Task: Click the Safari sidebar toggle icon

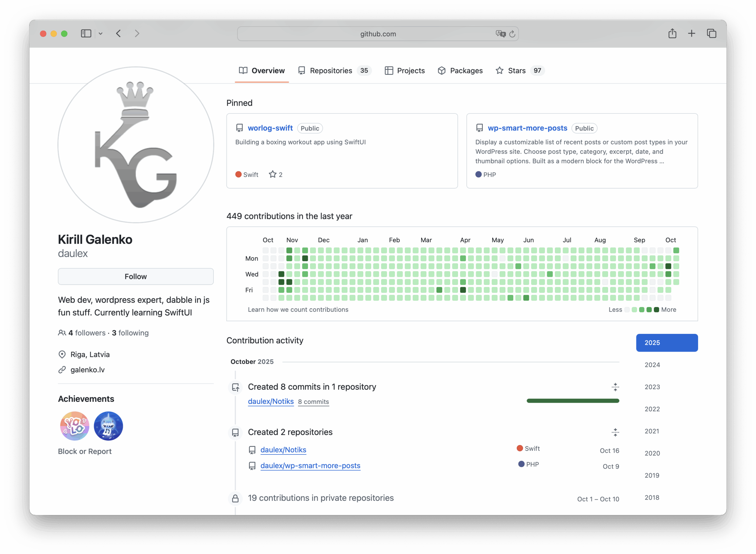Action: [x=86, y=33]
